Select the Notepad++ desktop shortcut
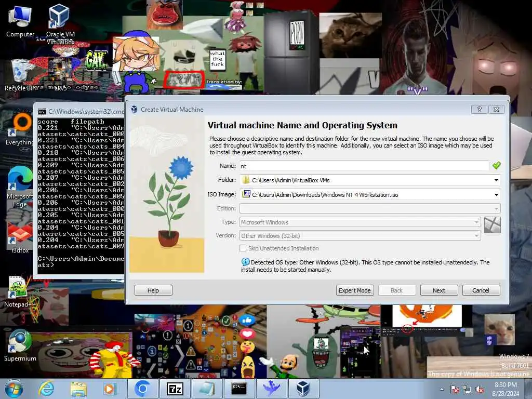The height and width of the screenshot is (399, 532). click(20, 292)
